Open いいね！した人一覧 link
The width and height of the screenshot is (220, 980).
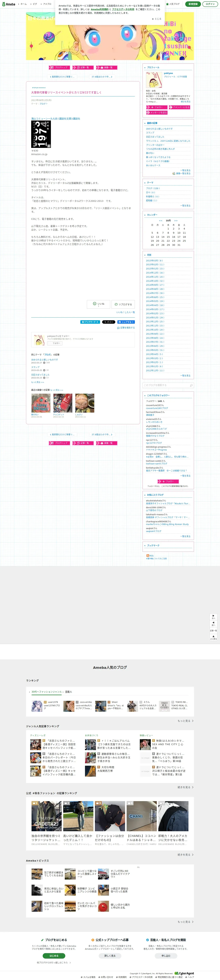click(126, 312)
